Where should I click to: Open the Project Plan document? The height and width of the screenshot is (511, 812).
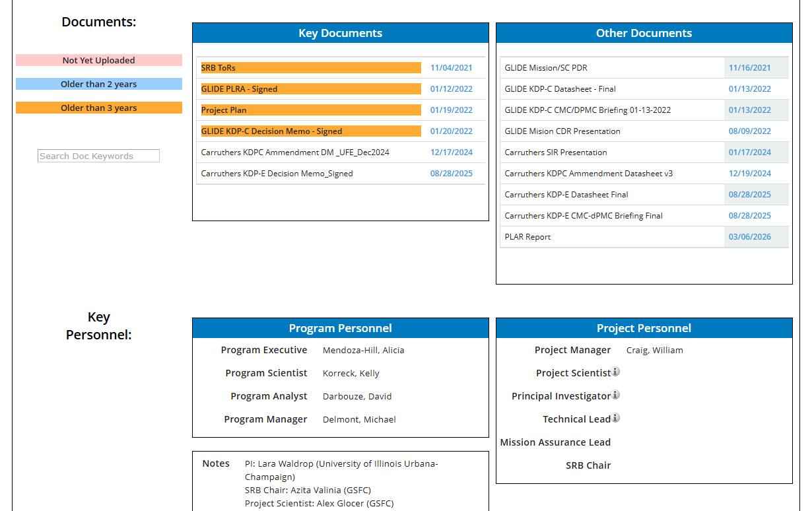pos(224,110)
